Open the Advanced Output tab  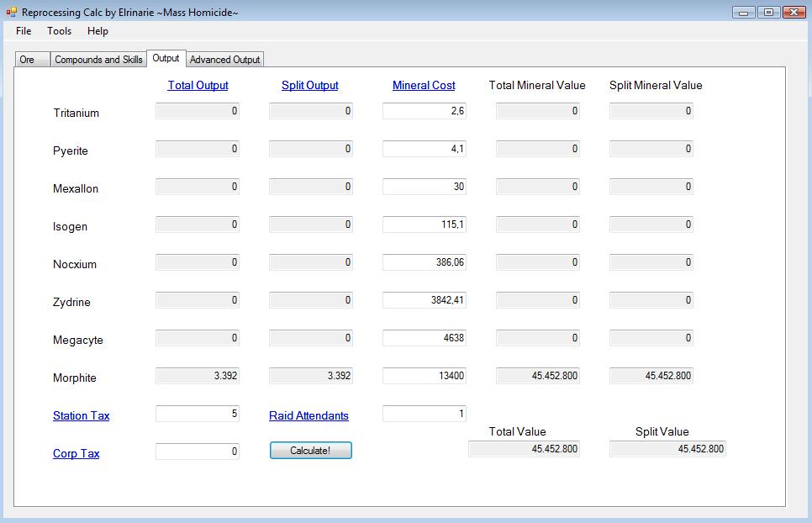click(x=224, y=60)
